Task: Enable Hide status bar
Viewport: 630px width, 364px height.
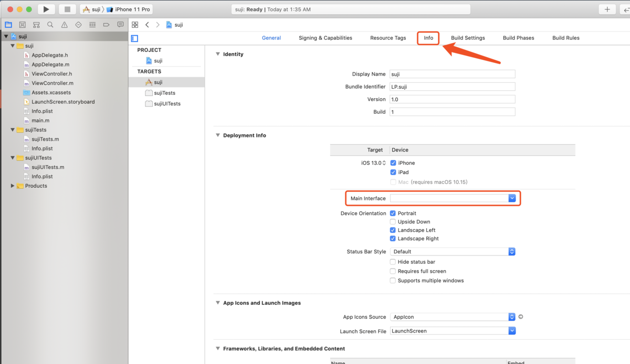Action: click(393, 262)
